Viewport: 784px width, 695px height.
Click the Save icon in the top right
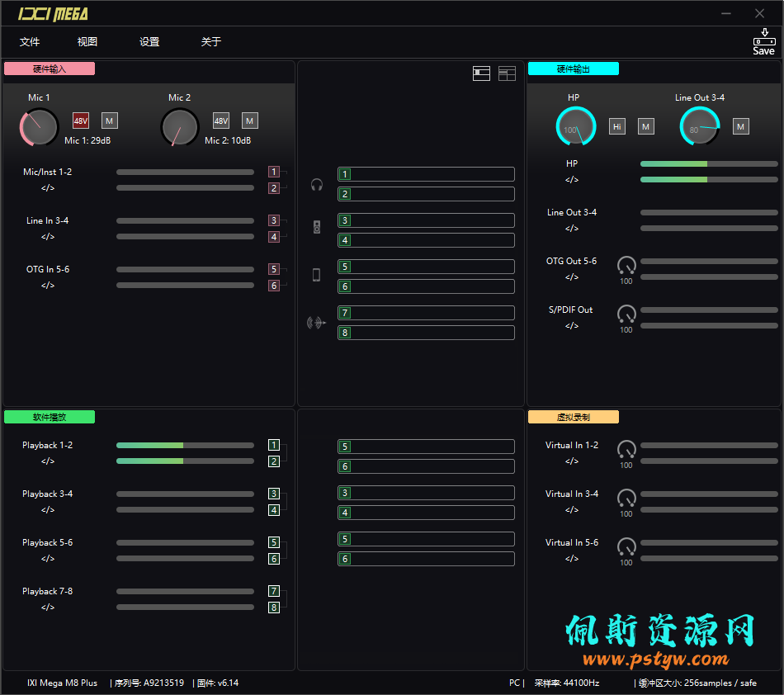click(763, 42)
